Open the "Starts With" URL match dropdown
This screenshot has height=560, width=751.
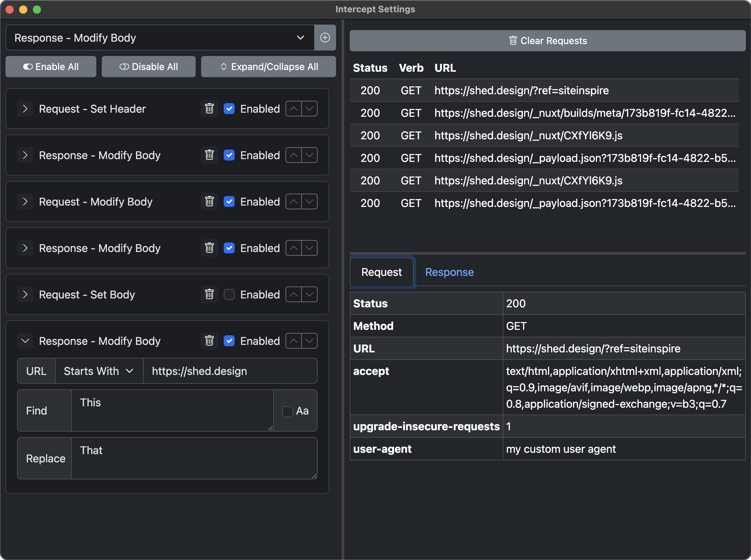click(98, 371)
